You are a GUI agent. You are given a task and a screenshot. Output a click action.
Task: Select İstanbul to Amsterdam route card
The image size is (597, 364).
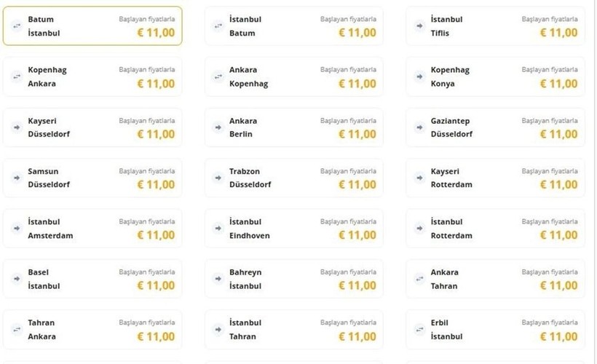pos(92,229)
